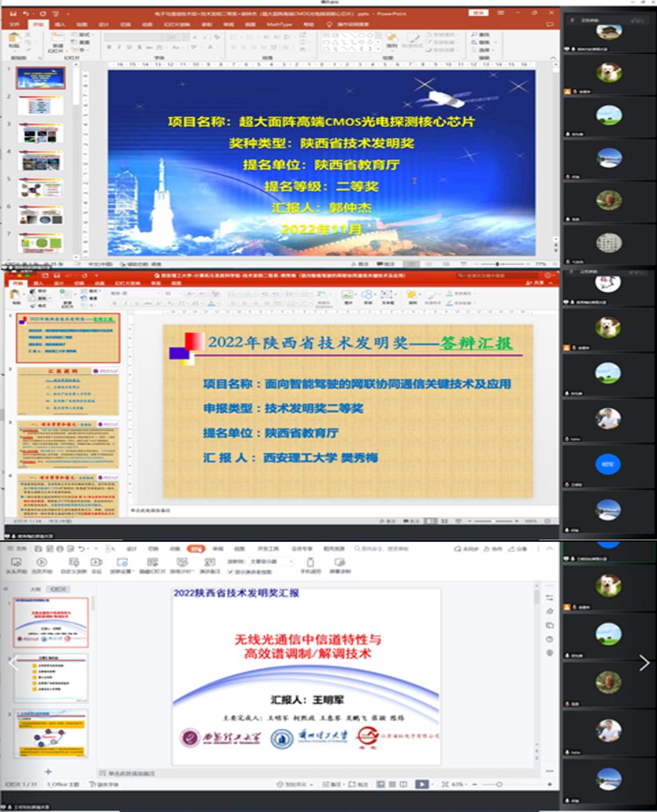This screenshot has height=812, width=657.
Task: Click the slide sorter view icon in WPS
Action: coord(392,784)
